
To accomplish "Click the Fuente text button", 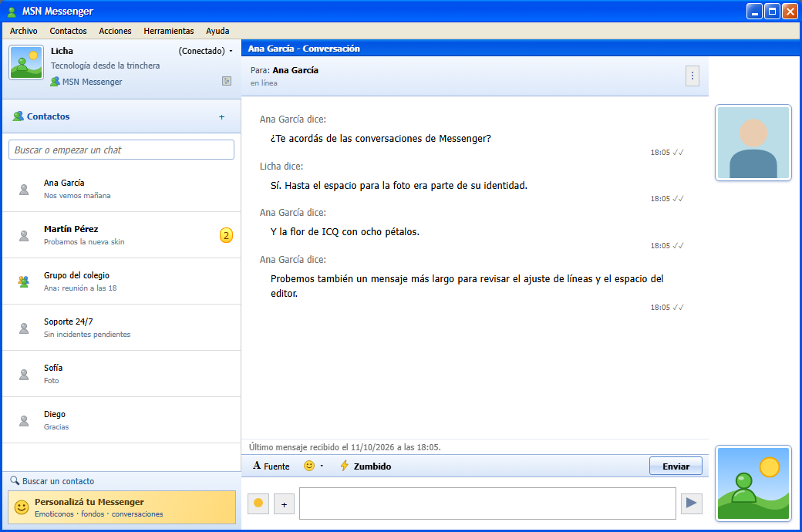I will coord(277,466).
